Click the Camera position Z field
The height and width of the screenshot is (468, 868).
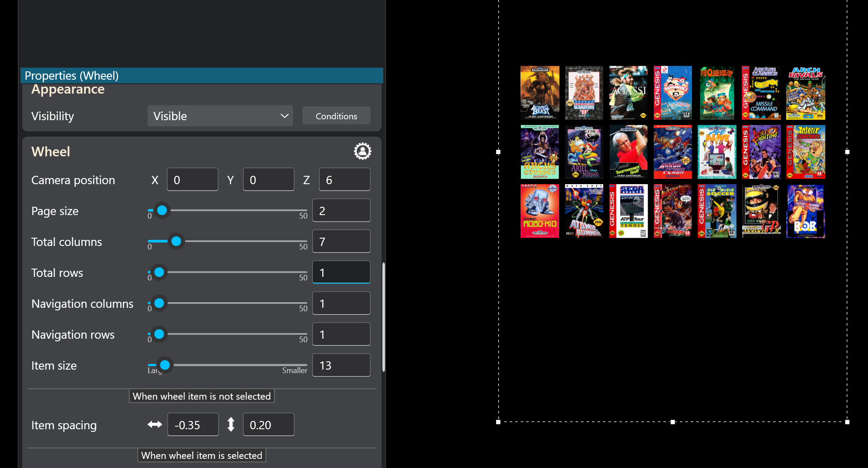(x=344, y=180)
